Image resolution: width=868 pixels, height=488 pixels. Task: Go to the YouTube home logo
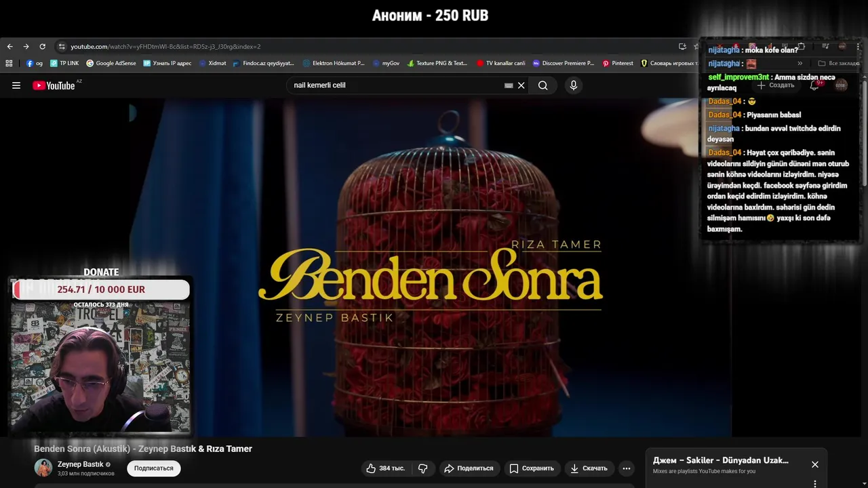(x=54, y=85)
